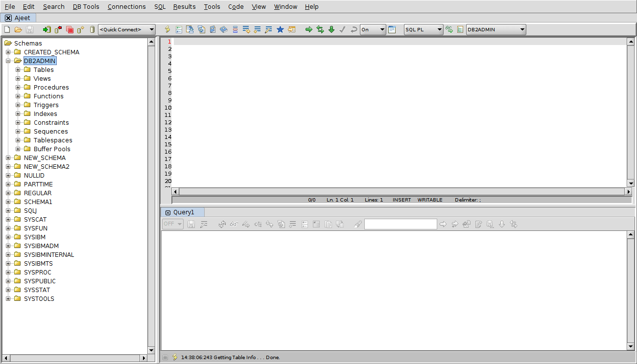
Task: Click the blue star bookmark icon
Action: click(x=280, y=30)
